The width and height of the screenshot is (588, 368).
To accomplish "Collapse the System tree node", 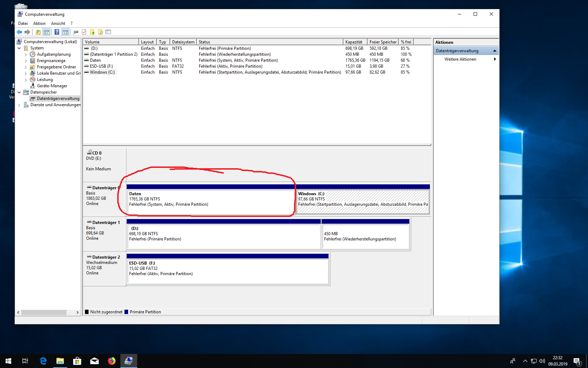I will (19, 48).
